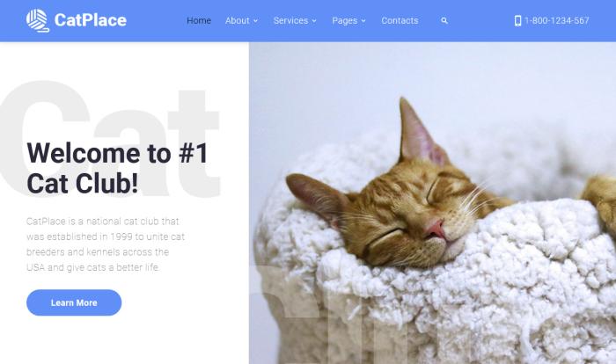This screenshot has height=364, width=616.
Task: Click the Welcome to #1 Cat Club heading
Action: pyautogui.click(x=117, y=168)
